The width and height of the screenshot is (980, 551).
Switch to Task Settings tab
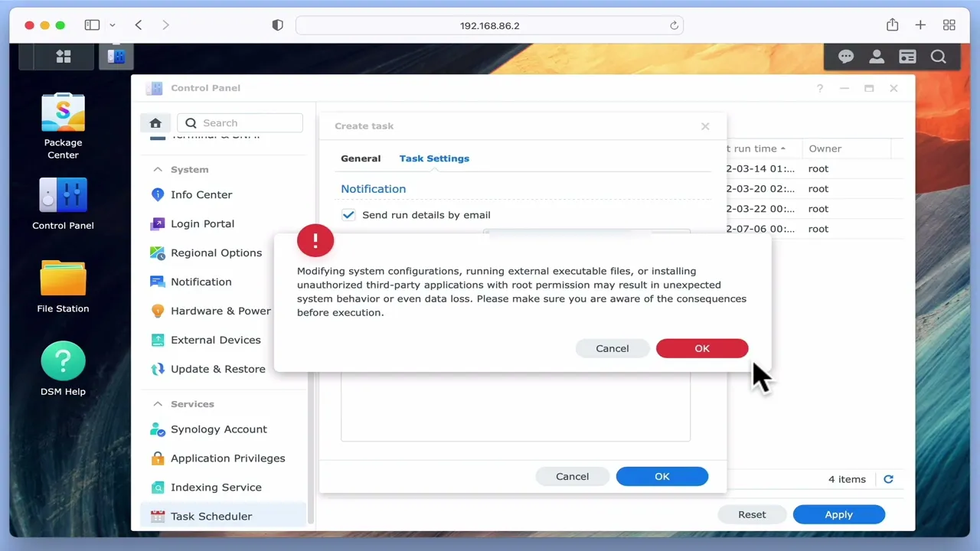coord(434,158)
